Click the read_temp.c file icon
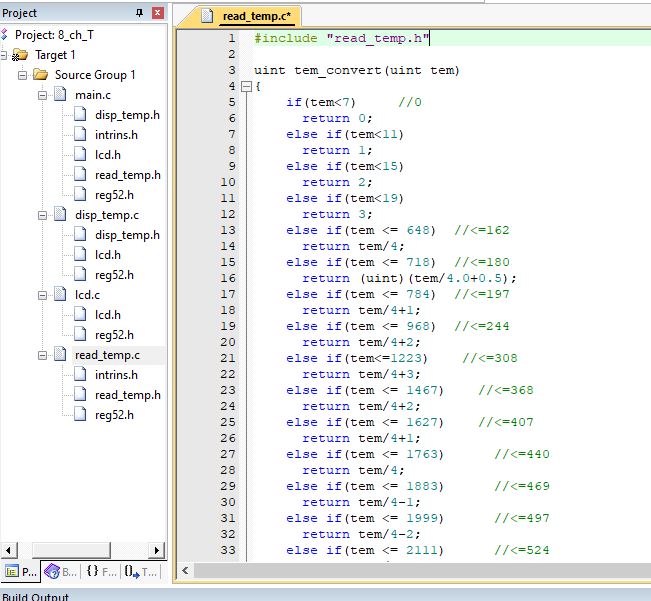This screenshot has height=601, width=651. (60, 355)
